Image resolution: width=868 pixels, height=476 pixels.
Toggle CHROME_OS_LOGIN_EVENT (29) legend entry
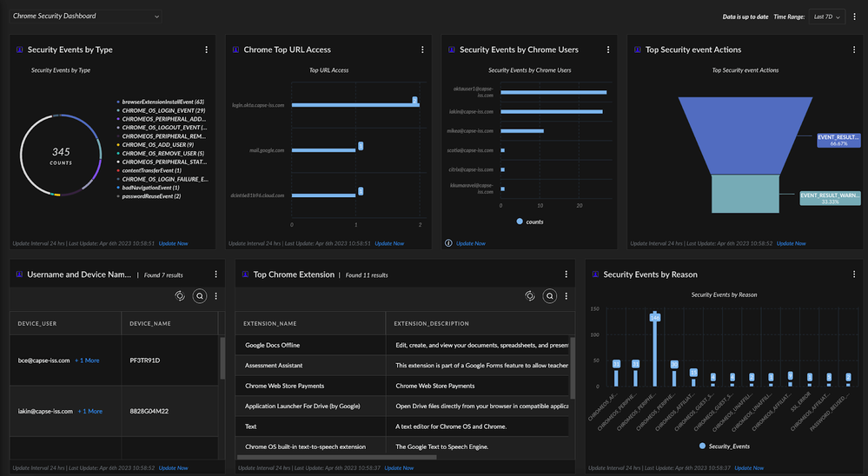[161, 110]
